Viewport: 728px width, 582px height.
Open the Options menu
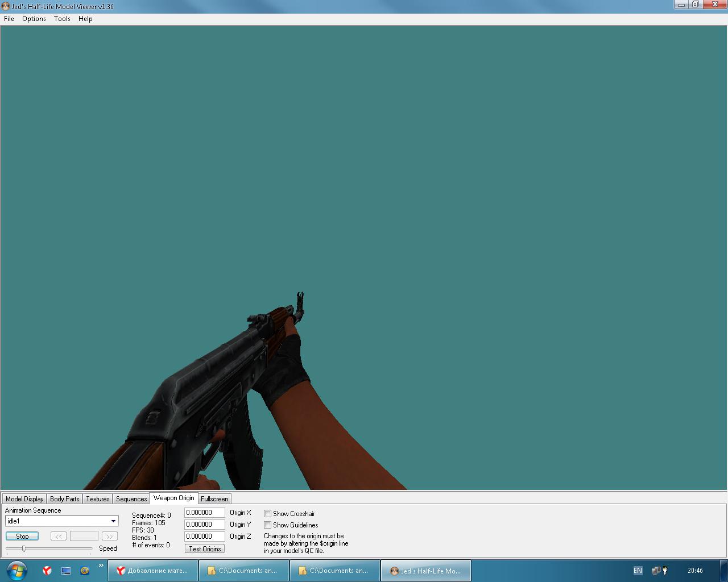[34, 19]
